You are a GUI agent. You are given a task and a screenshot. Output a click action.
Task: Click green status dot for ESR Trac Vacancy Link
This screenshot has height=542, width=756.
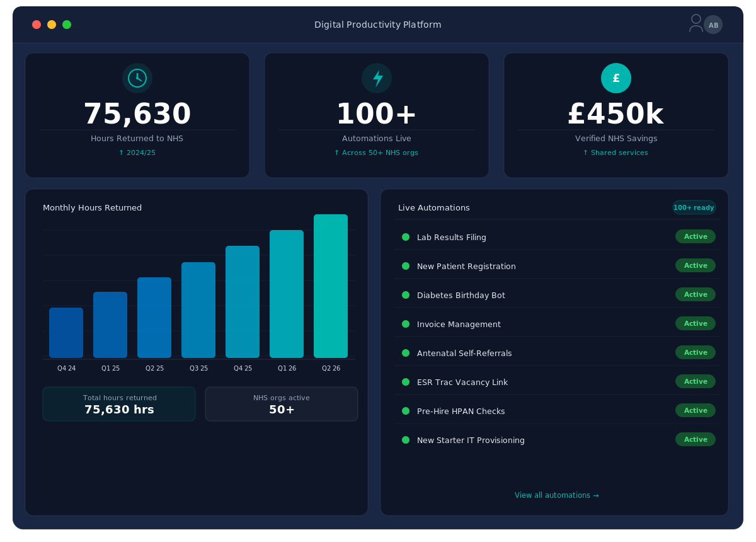[406, 382]
